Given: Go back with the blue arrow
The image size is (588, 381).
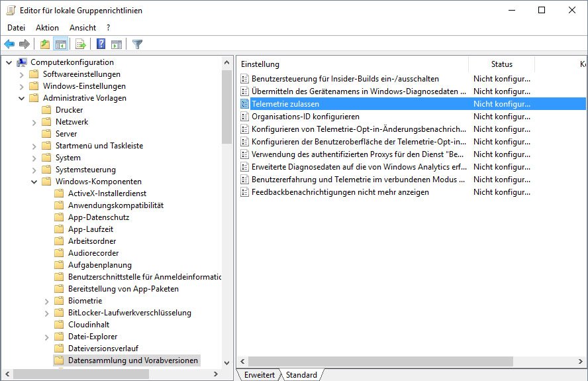Looking at the screenshot, I should pos(9,44).
